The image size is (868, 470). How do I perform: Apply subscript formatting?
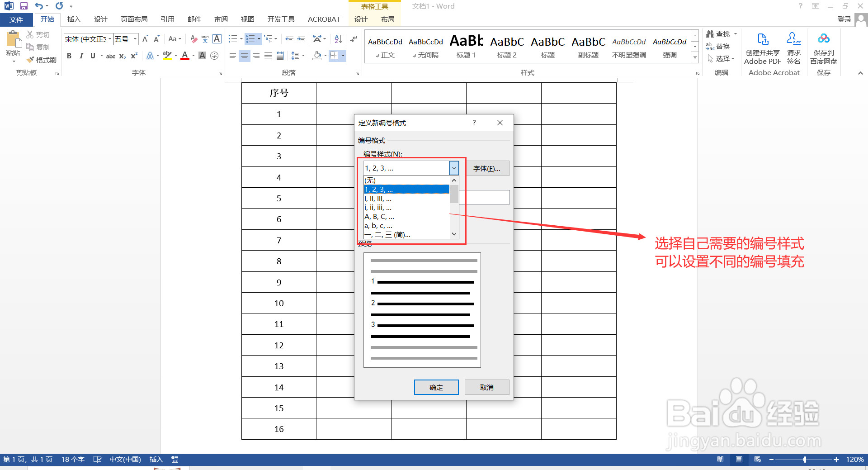coord(122,56)
